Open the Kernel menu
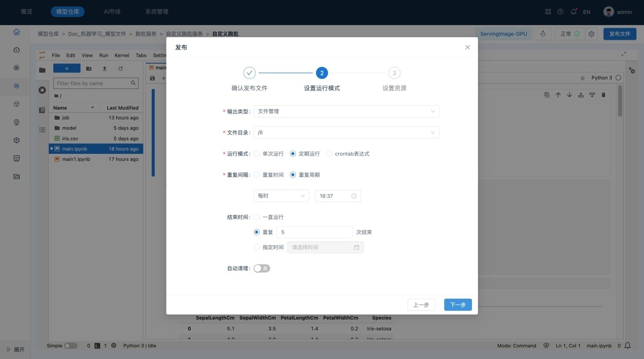Image resolution: width=644 pixels, height=359 pixels. (122, 55)
